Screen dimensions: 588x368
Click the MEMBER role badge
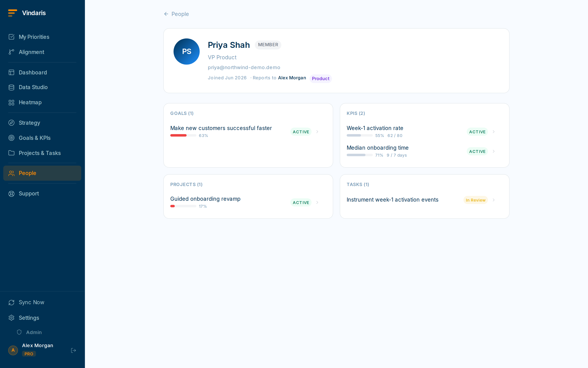pos(268,45)
